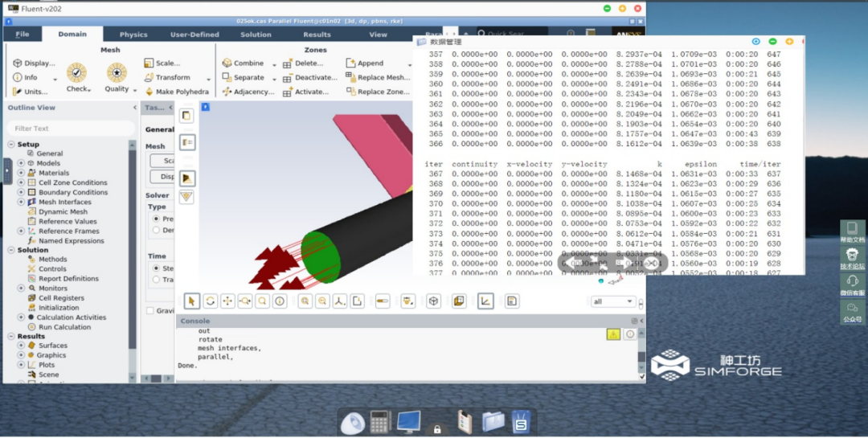This screenshot has height=438, width=868.
Task: Open the Display... mesh option
Action: coord(35,63)
